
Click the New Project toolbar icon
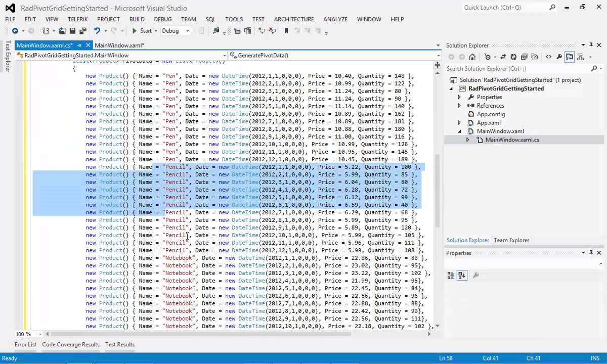click(x=46, y=31)
